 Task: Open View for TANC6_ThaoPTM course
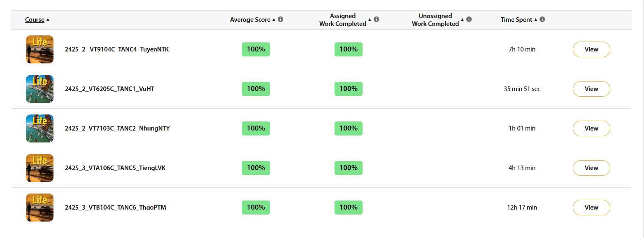point(591,208)
